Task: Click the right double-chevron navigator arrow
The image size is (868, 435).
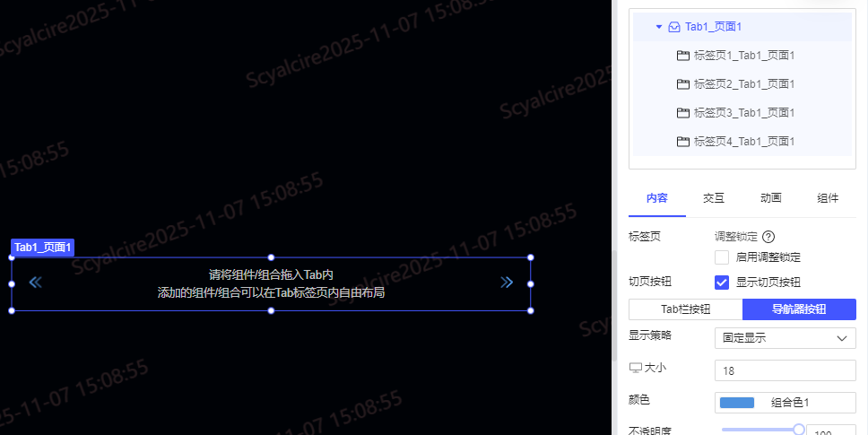Action: pyautogui.click(x=507, y=283)
